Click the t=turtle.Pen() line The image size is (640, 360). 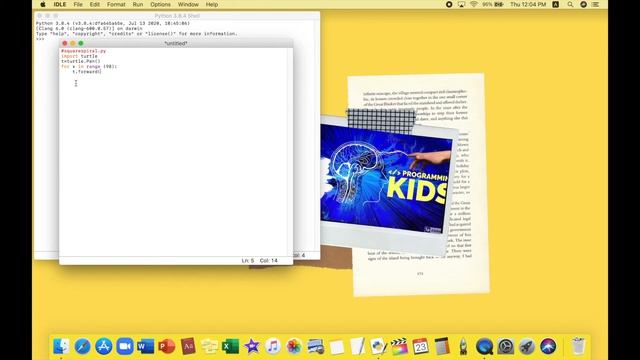point(81,61)
